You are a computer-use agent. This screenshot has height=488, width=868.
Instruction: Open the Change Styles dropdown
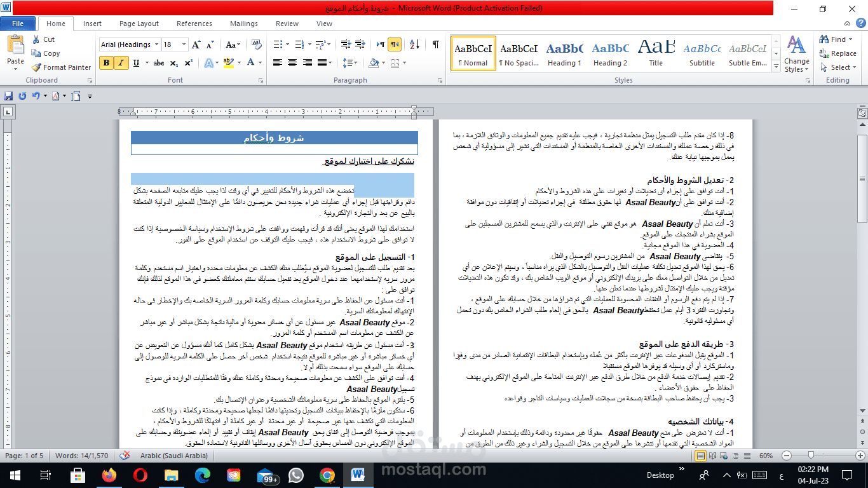(796, 53)
